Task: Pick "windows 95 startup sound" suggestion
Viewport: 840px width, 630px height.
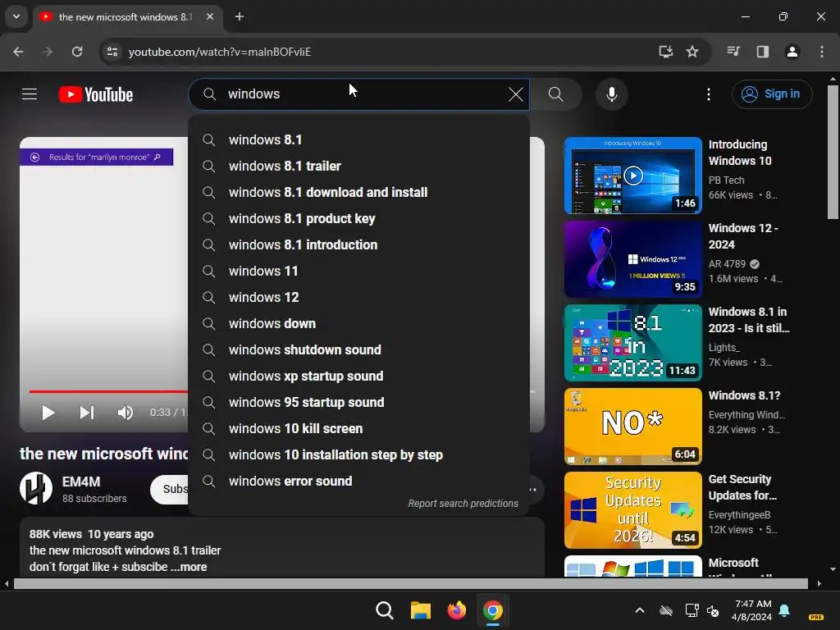Action: tap(359, 402)
